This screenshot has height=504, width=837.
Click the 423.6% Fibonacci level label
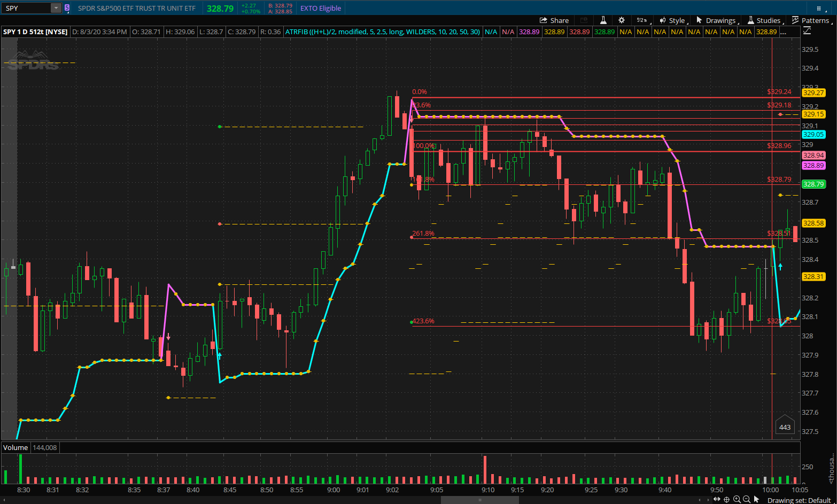point(423,321)
